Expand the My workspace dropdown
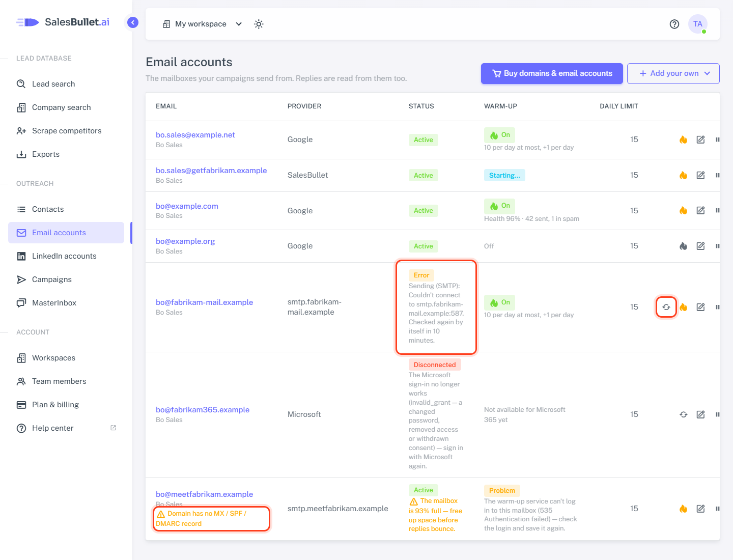Image resolution: width=733 pixels, height=560 pixels. point(202,24)
